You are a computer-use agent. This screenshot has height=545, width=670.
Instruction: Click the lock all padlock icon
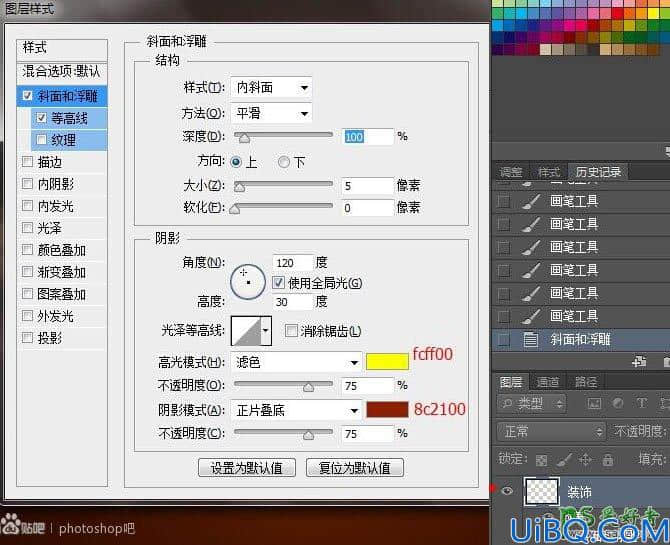tap(607, 460)
